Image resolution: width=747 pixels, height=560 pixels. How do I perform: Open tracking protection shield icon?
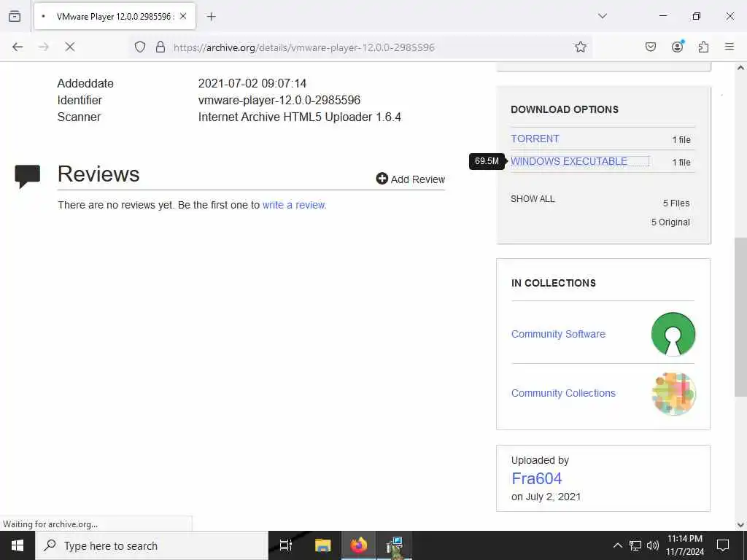pyautogui.click(x=139, y=47)
